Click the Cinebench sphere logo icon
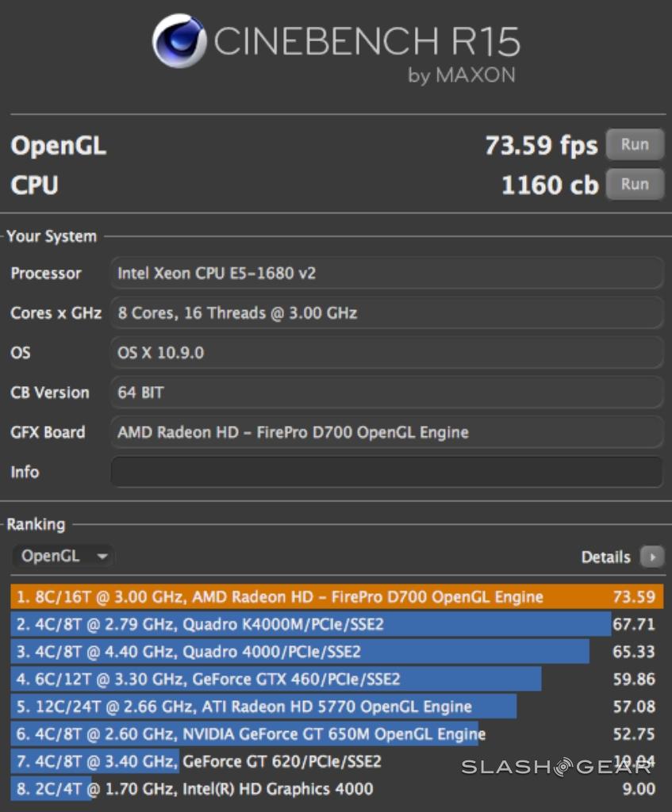The image size is (672, 812). tap(179, 41)
